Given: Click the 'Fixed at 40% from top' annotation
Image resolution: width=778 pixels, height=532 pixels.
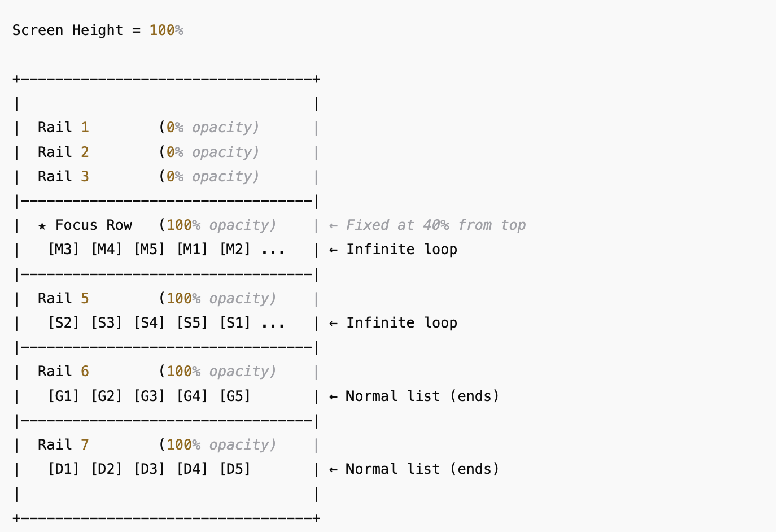Looking at the screenshot, I should [x=436, y=225].
